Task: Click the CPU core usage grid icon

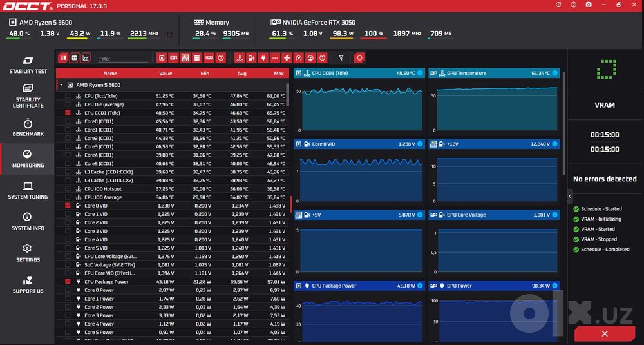Action: coord(169,35)
